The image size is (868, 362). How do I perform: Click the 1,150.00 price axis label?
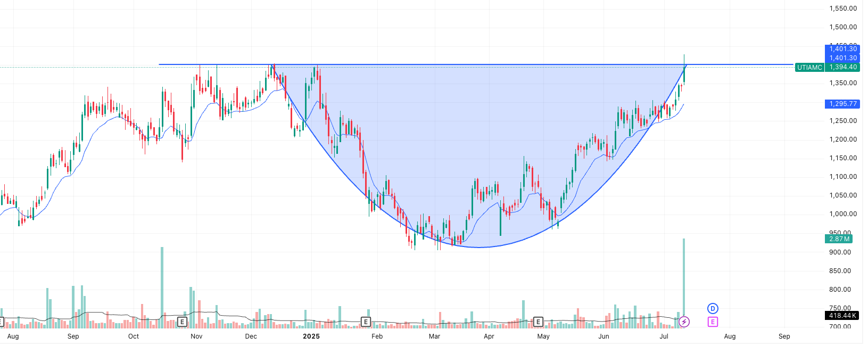click(843, 158)
